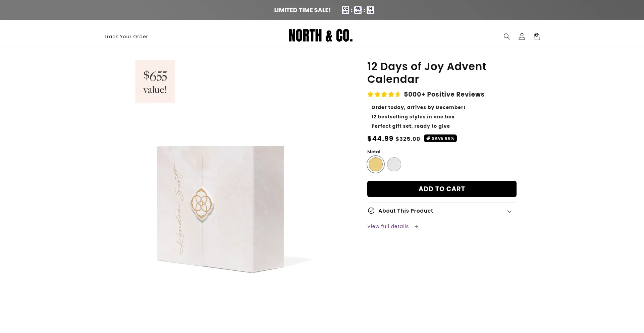Open the shopping bag cart icon

tap(537, 37)
